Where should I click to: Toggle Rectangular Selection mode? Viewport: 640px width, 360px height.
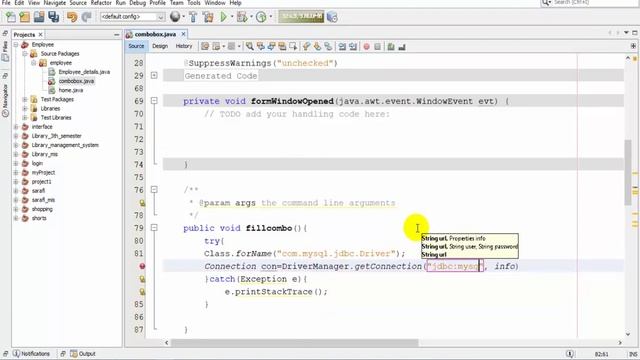[x=293, y=47]
